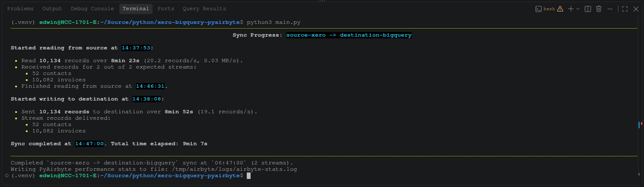
Task: Click 'python3 main.py' command text
Action: [274, 22]
